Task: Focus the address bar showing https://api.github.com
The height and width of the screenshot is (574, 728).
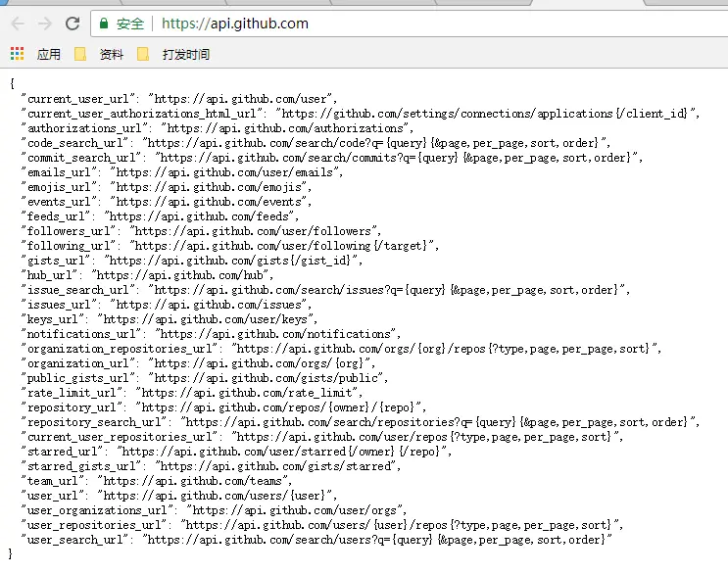Action: click(409, 24)
